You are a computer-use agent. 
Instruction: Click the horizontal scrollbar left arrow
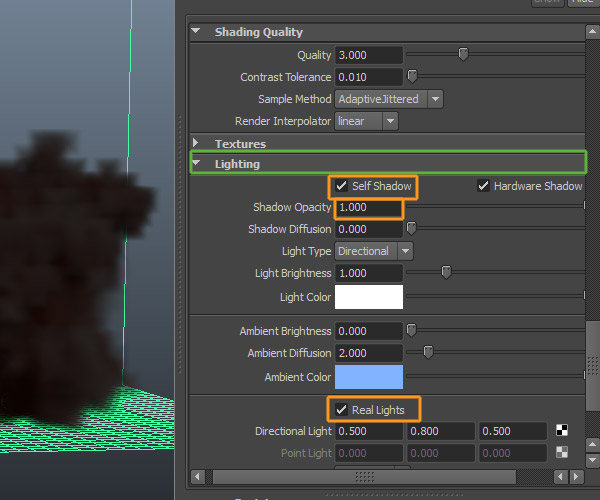197,477
